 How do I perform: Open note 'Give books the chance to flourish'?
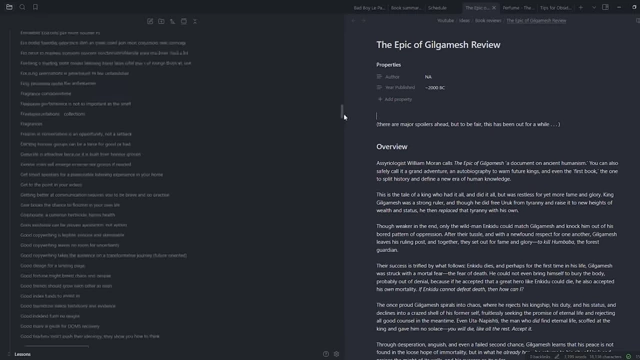click(x=70, y=205)
